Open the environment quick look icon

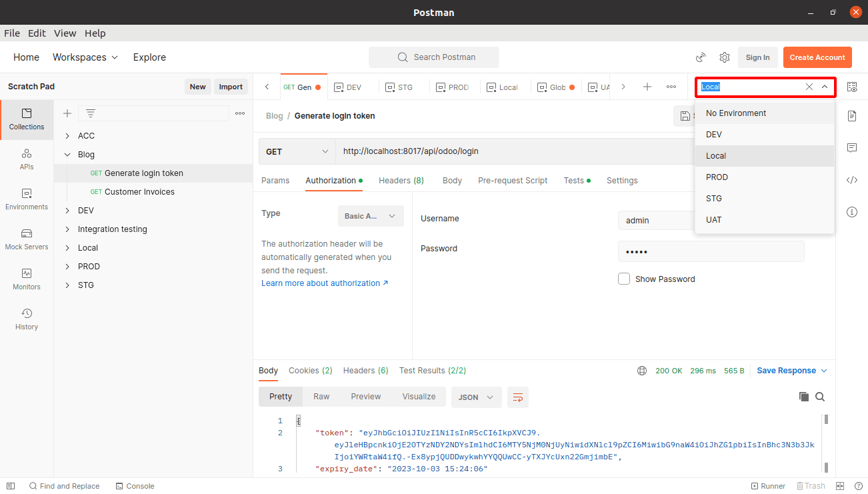tap(852, 87)
